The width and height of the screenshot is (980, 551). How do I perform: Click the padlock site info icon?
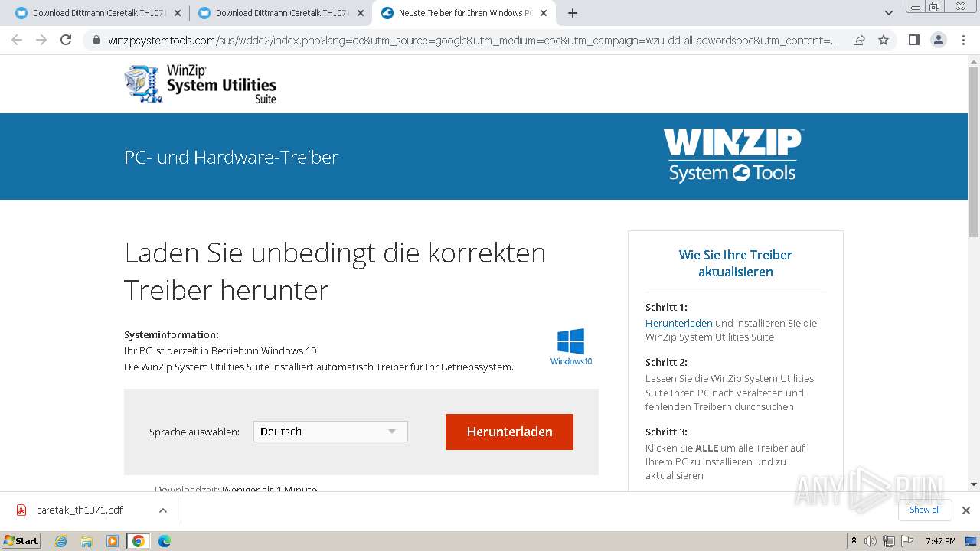(x=96, y=41)
